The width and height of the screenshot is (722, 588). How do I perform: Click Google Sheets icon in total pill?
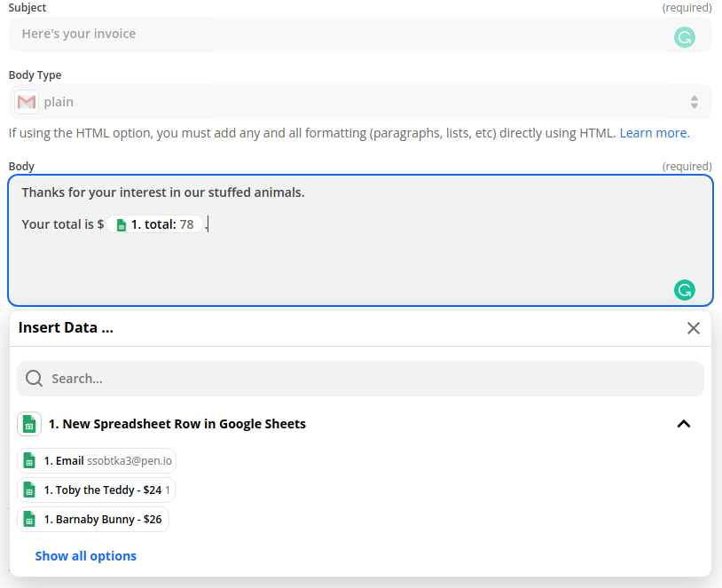[122, 225]
